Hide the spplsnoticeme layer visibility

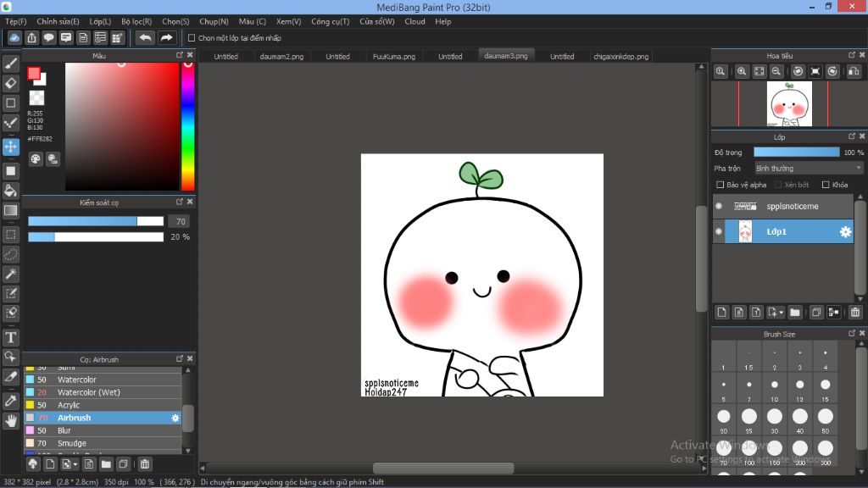pyautogui.click(x=719, y=206)
